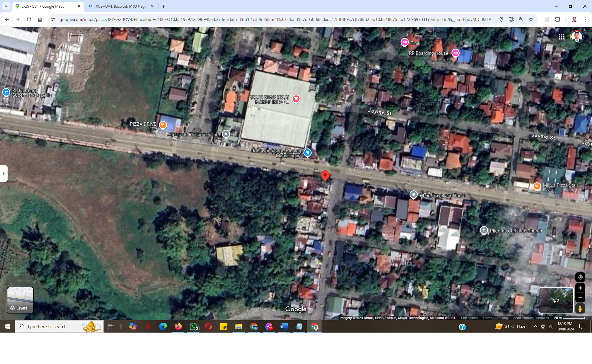Click the RR Boarding House lodging marker
This screenshot has height=364, width=592.
455,53
